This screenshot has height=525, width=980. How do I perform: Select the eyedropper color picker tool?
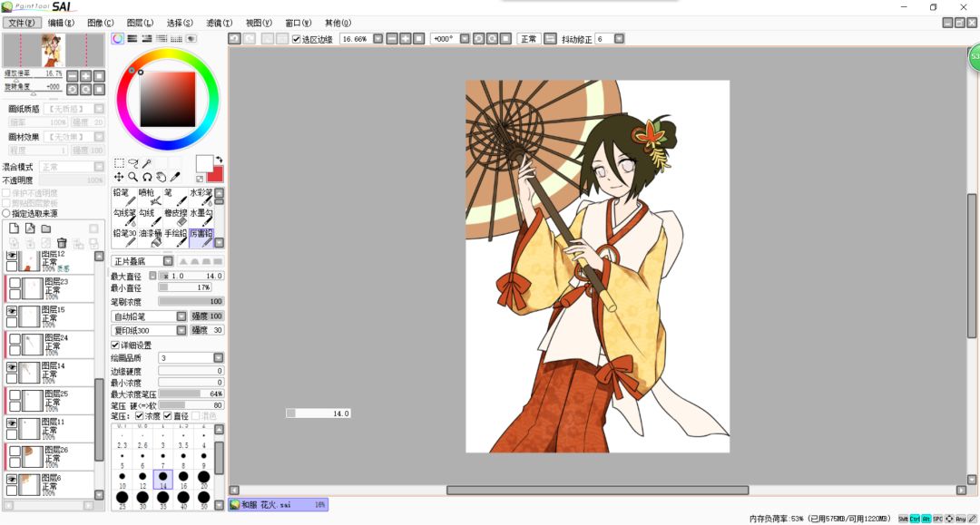coord(175,178)
